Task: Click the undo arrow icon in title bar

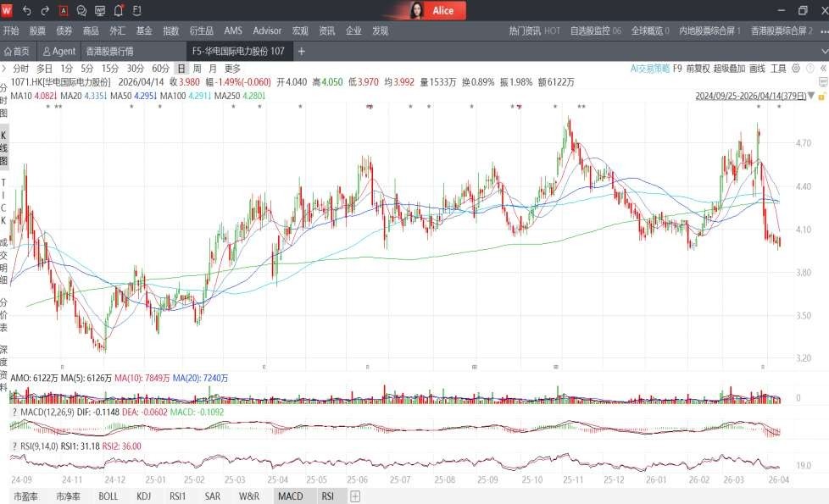Action: pos(27,11)
